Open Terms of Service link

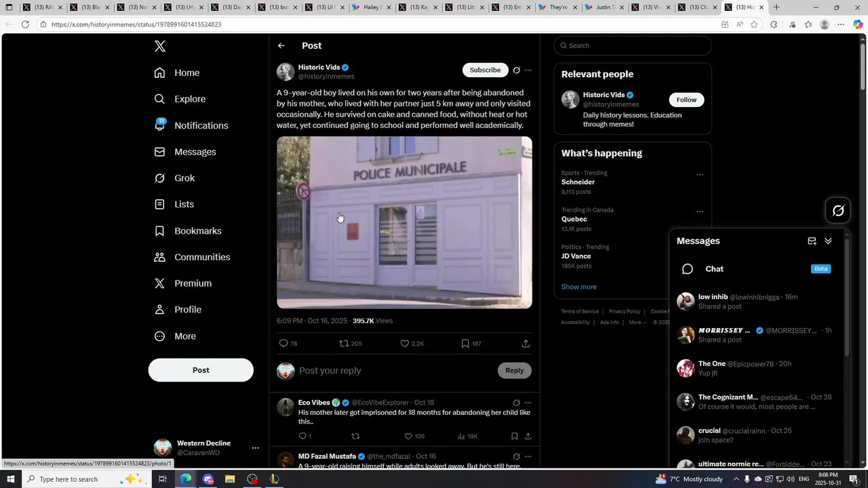580,312
